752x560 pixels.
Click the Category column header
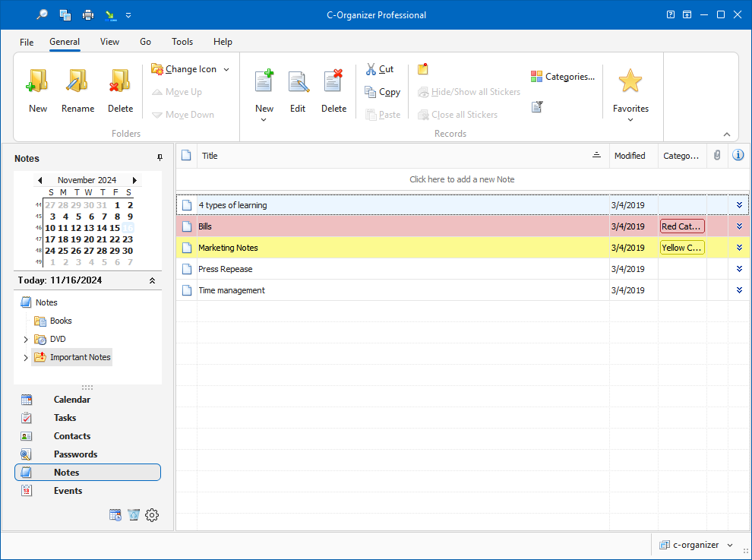(682, 156)
